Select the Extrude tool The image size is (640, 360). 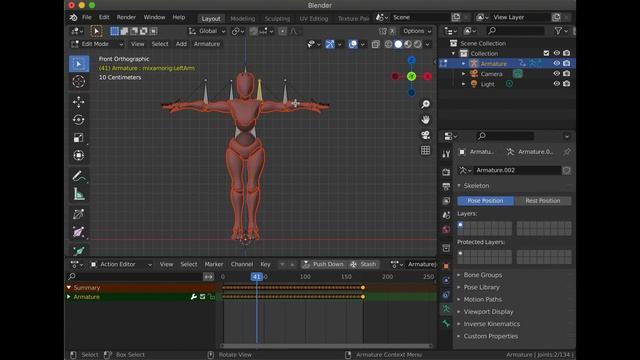79,250
